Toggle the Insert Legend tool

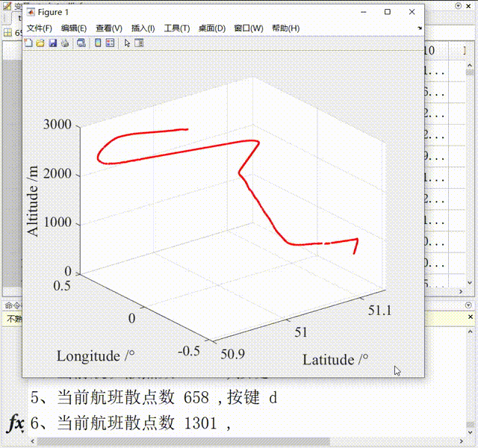110,43
